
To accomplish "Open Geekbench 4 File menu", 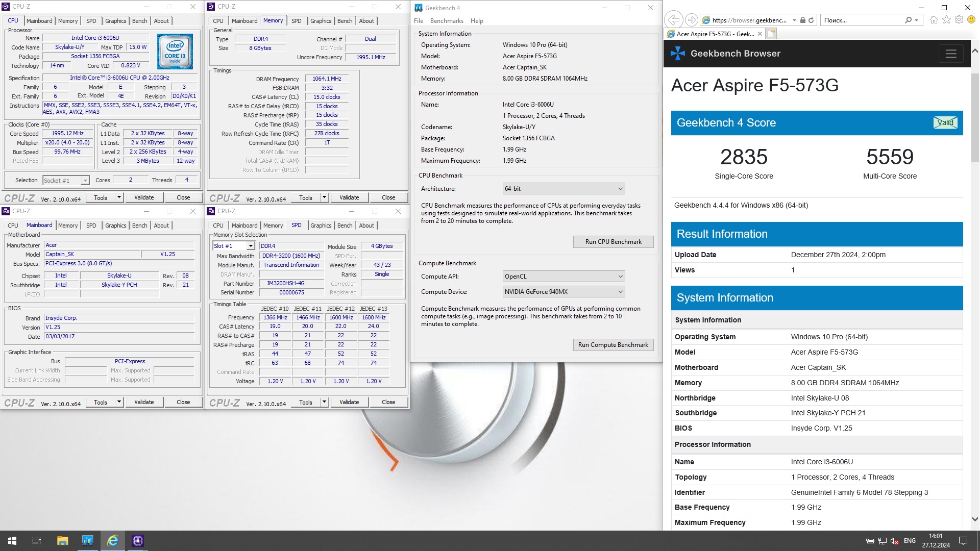I will coord(419,21).
